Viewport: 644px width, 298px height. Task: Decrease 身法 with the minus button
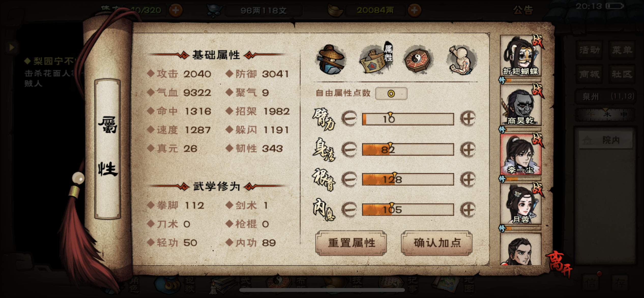click(x=349, y=149)
